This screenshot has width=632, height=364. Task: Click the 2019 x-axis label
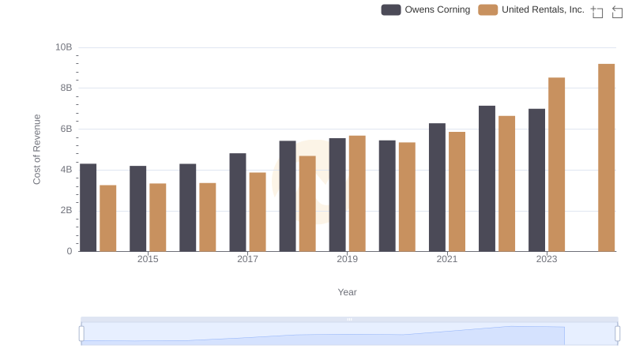347,259
